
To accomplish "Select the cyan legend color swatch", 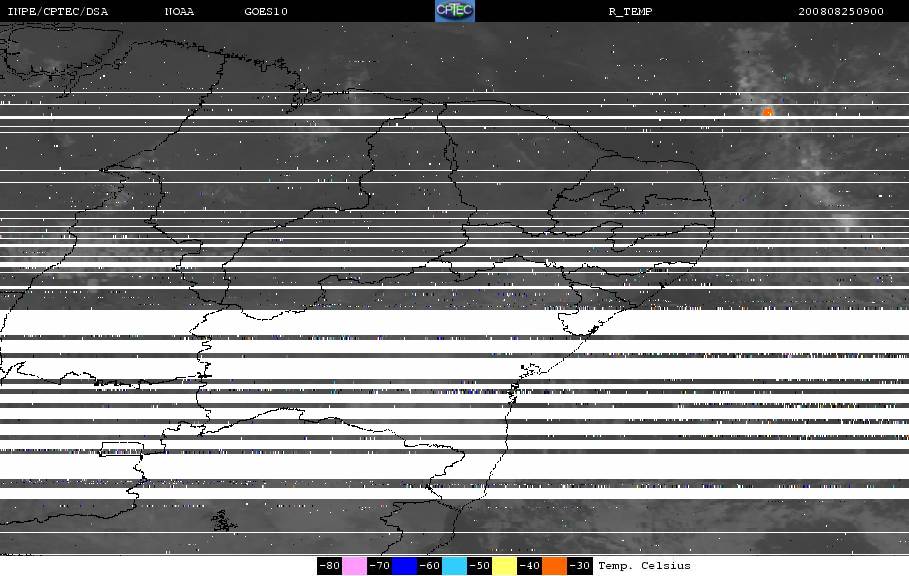I will pyautogui.click(x=454, y=566).
